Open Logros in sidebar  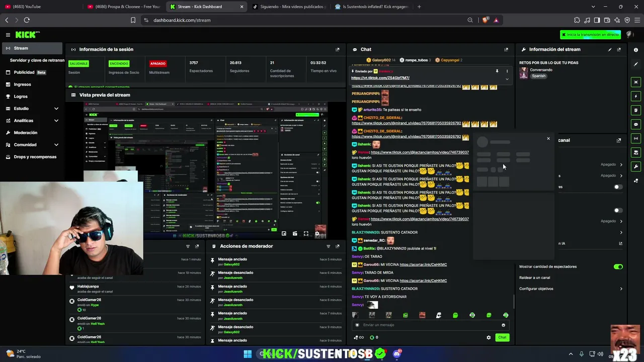31,97
